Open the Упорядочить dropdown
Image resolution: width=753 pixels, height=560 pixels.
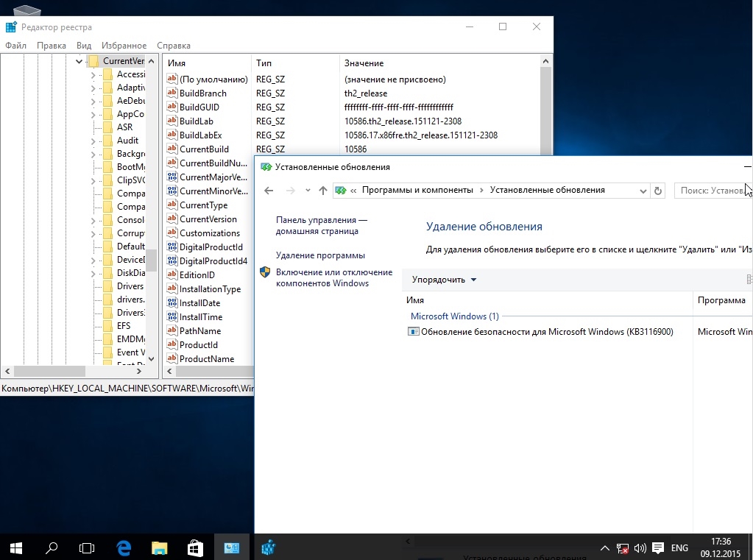444,280
